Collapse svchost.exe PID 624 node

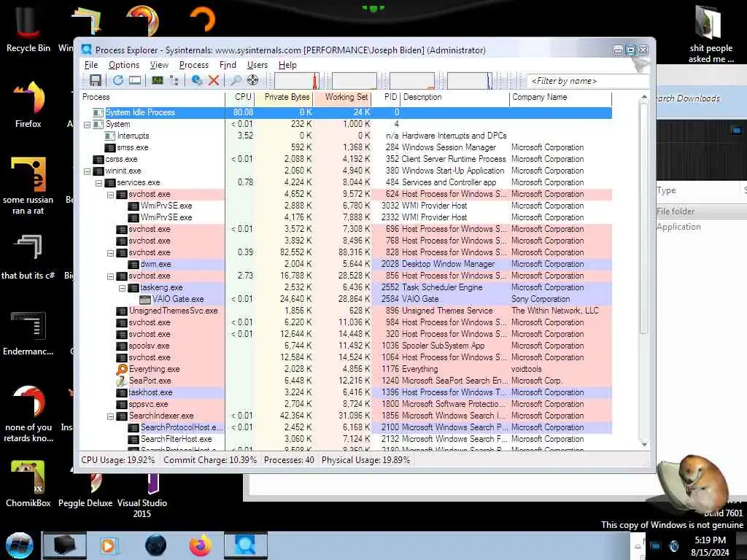click(111, 195)
